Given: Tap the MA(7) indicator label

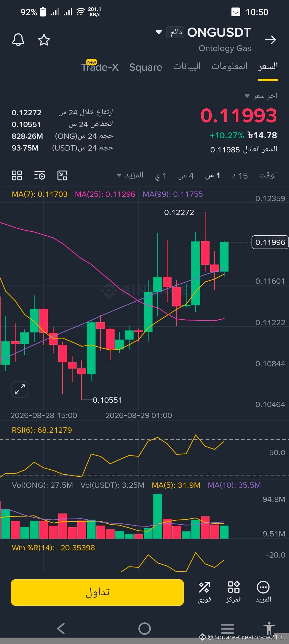Looking at the screenshot, I should (x=40, y=194).
